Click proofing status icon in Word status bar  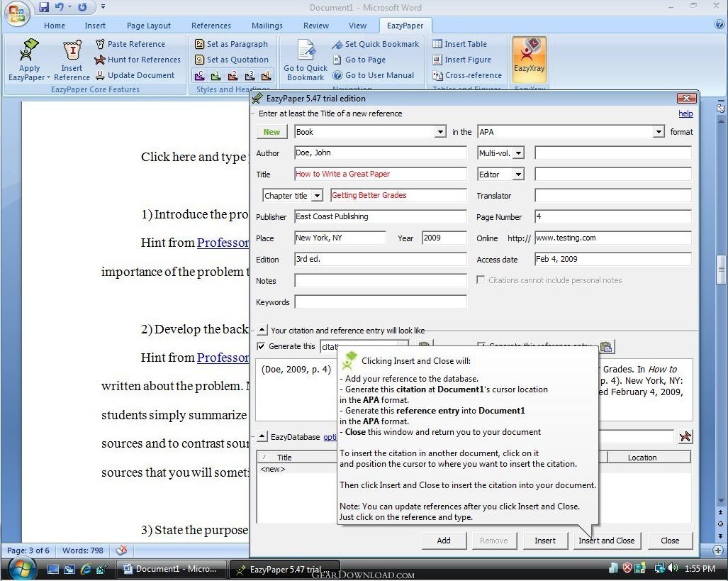[122, 550]
